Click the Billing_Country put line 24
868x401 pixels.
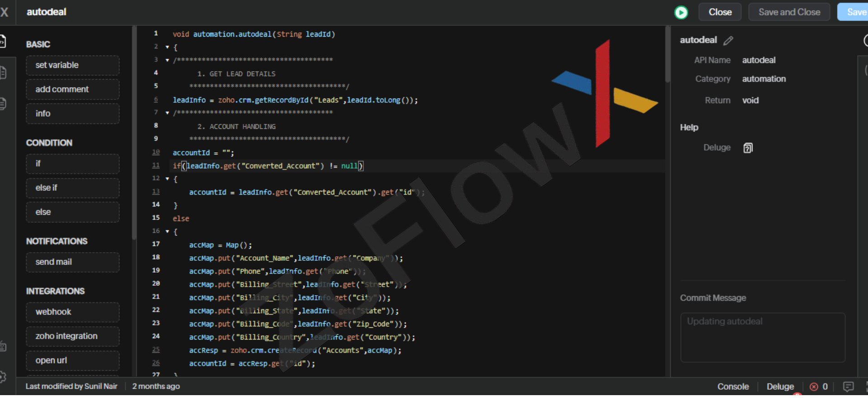click(302, 337)
